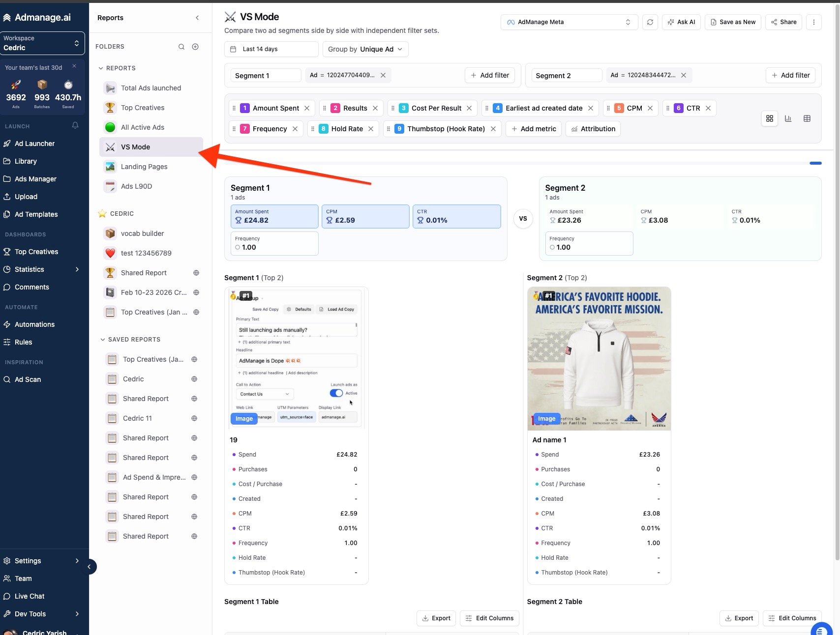Add a new folder with plus icon
This screenshot has width=840, height=635.
(x=195, y=47)
